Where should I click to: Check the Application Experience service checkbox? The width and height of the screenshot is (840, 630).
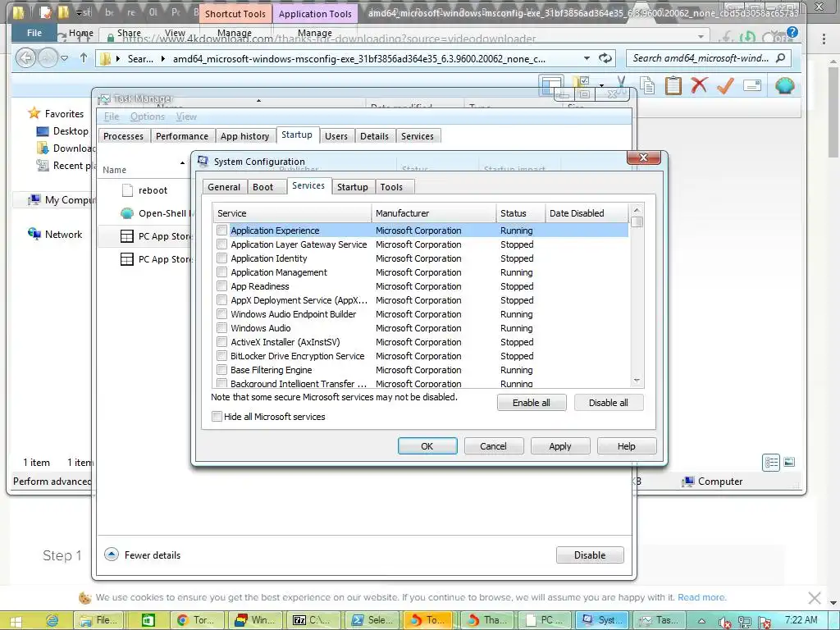(221, 231)
